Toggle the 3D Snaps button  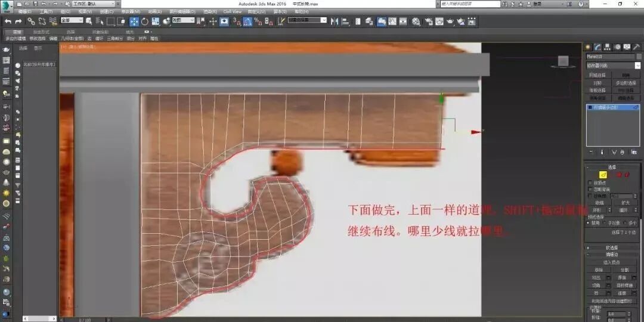tap(237, 21)
